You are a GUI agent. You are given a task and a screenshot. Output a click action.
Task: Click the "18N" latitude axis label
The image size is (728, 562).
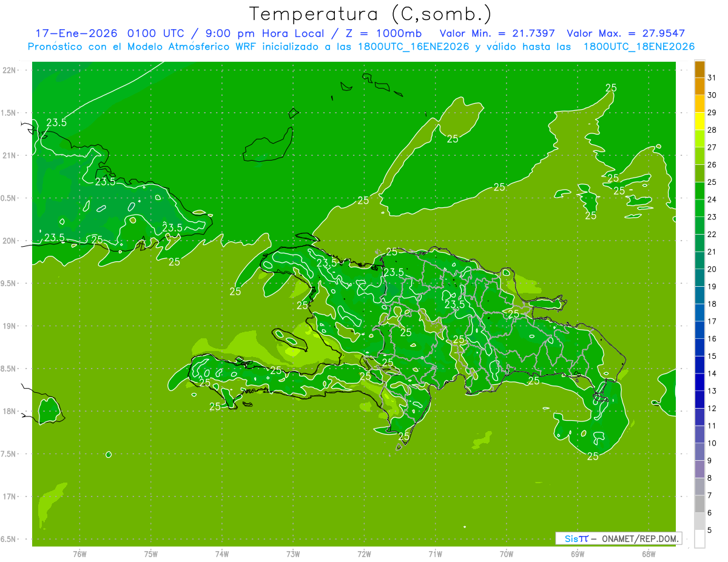(x=8, y=412)
